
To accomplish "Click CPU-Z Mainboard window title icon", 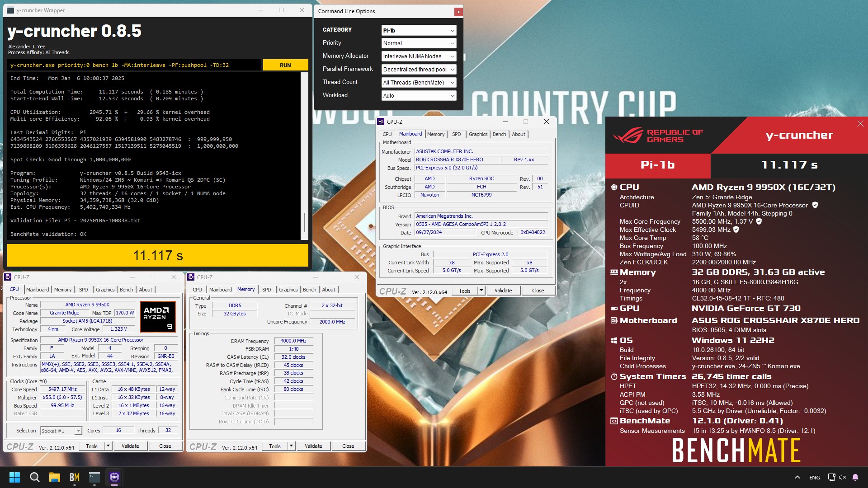I will pos(381,122).
